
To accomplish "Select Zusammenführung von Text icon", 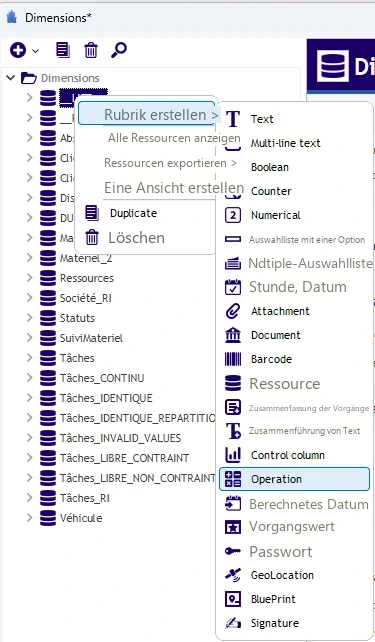I will (233, 431).
